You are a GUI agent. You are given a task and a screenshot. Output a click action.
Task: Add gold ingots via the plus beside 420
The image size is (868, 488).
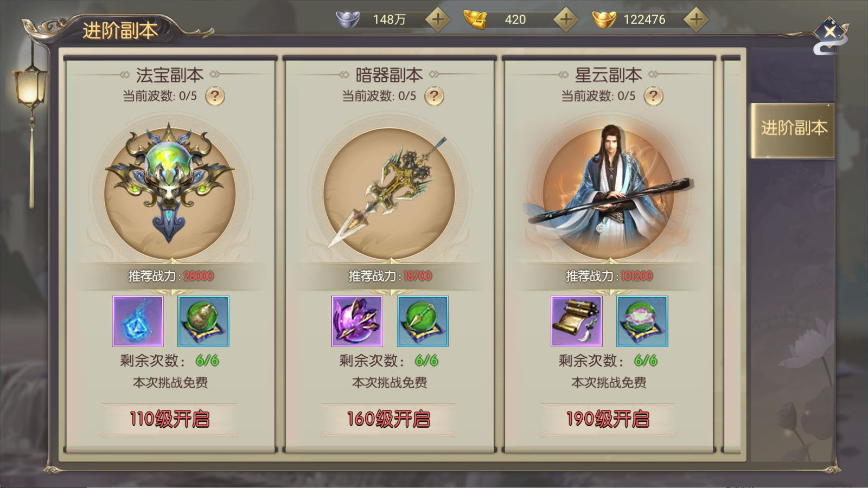(x=566, y=20)
